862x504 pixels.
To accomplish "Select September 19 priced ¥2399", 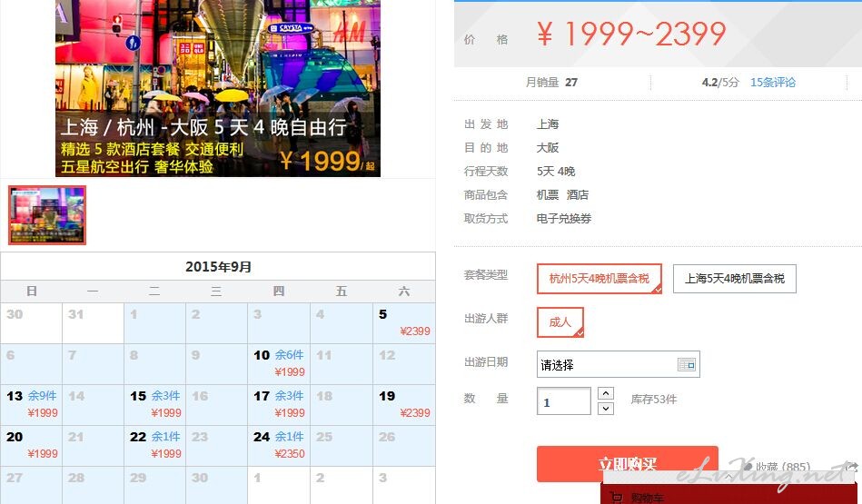I will [404, 404].
